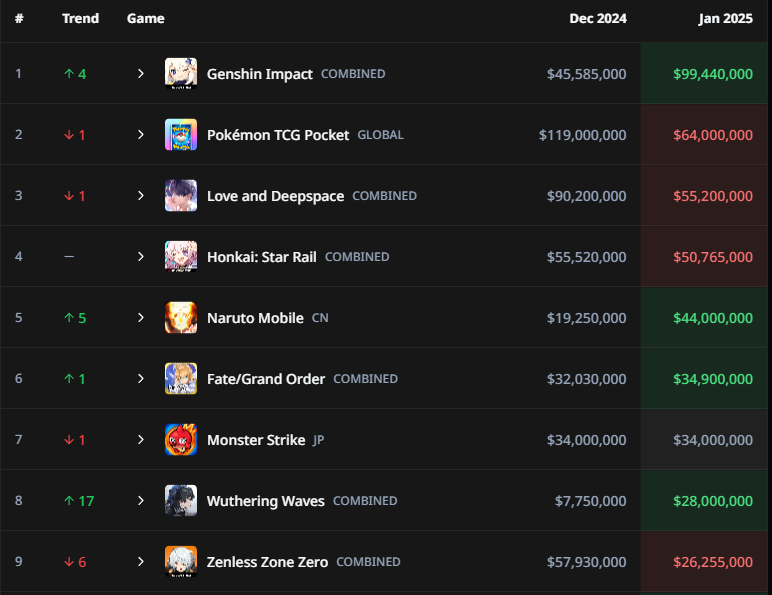772x595 pixels.
Task: Sort by the Dec 2024 column header
Action: pyautogui.click(x=598, y=18)
